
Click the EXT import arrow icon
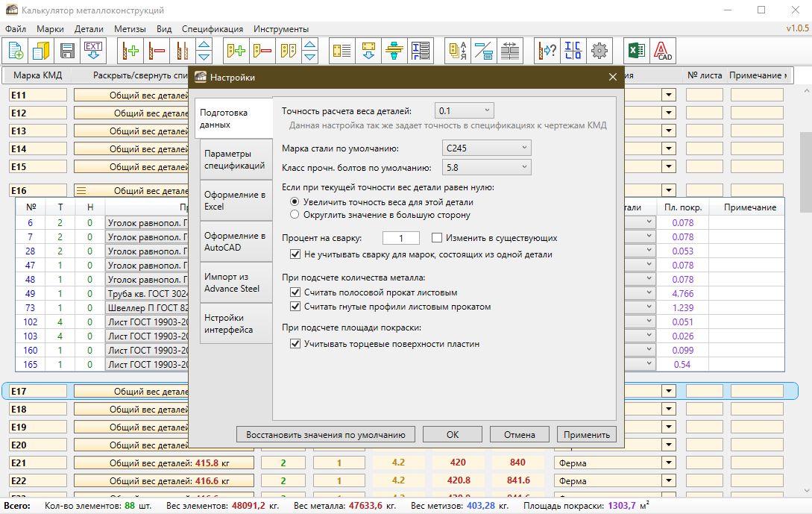pyautogui.click(x=93, y=51)
